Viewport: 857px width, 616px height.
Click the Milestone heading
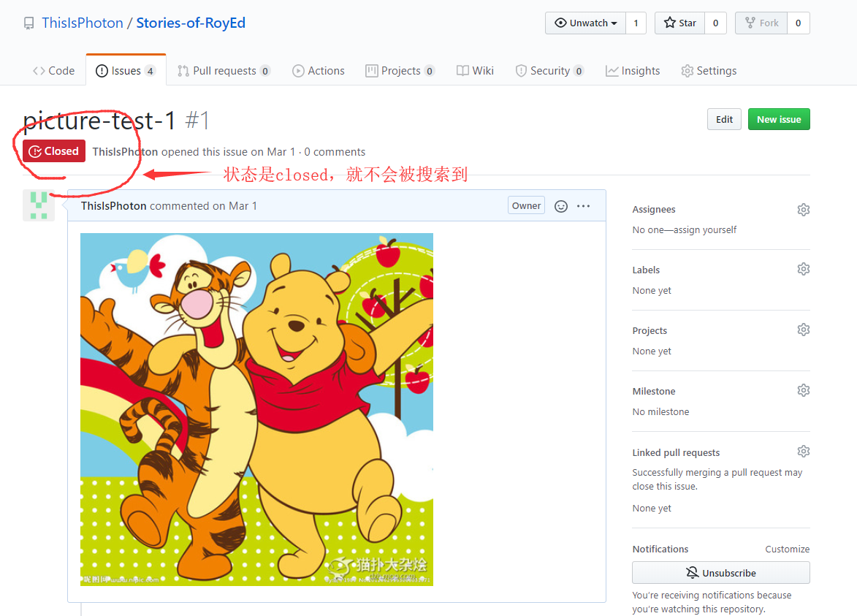pos(654,392)
